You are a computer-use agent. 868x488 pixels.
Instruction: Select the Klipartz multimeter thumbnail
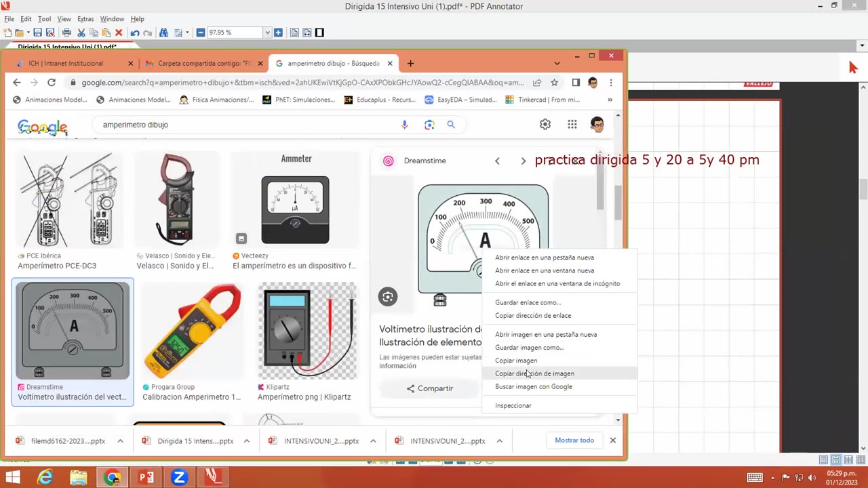[307, 331]
